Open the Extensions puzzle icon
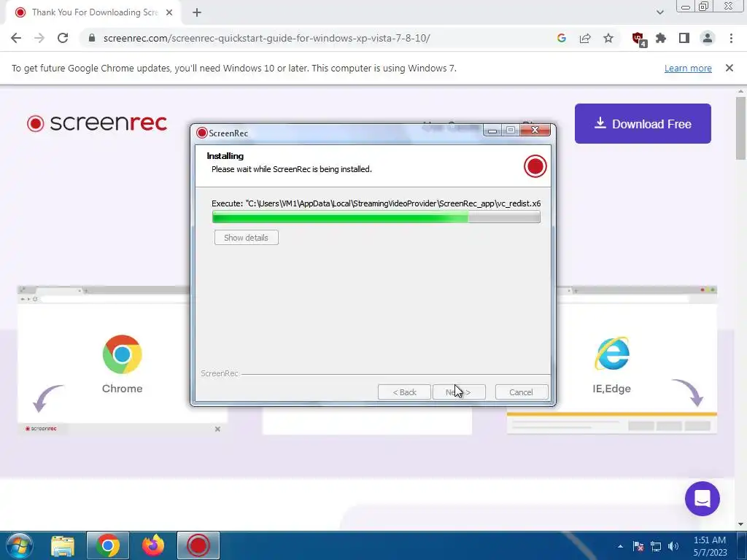The height and width of the screenshot is (560, 747). pos(661,38)
